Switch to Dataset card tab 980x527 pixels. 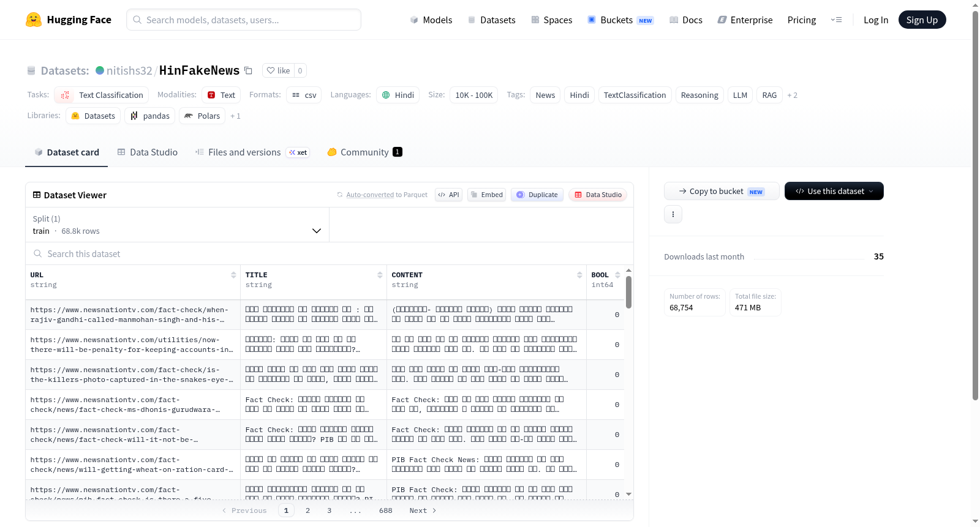pos(66,152)
